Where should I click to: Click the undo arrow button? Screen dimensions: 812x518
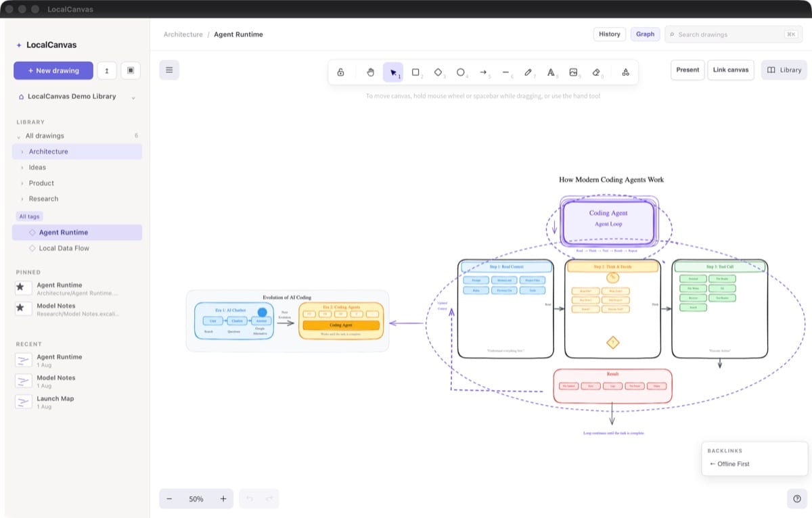coord(249,499)
